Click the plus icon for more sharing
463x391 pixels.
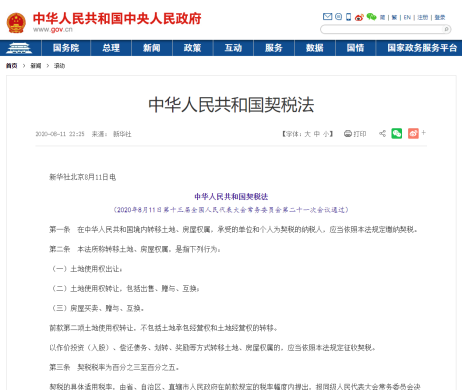[x=423, y=133]
